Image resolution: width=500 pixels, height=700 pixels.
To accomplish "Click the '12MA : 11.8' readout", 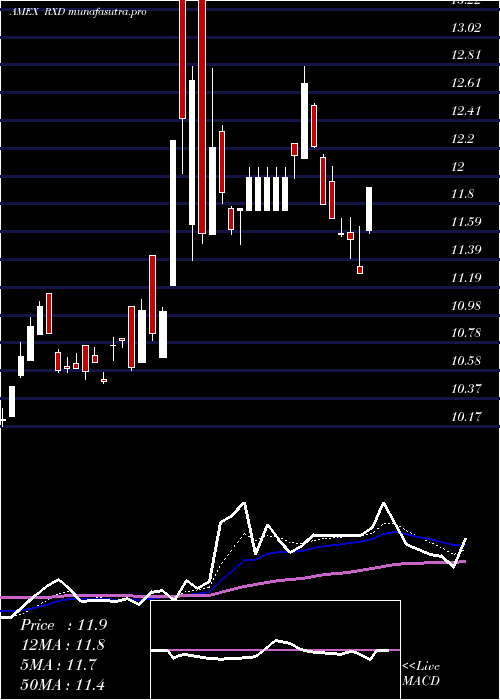I will (x=63, y=645).
